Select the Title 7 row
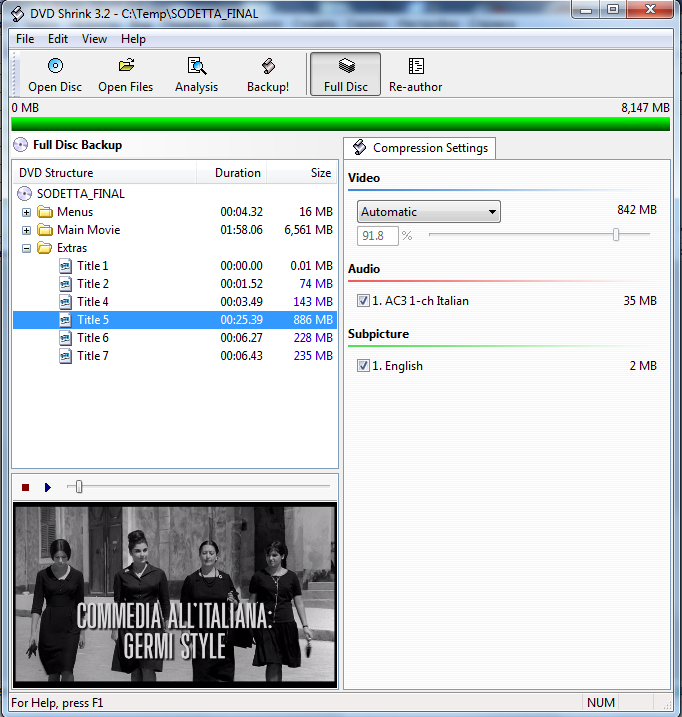 coord(175,356)
